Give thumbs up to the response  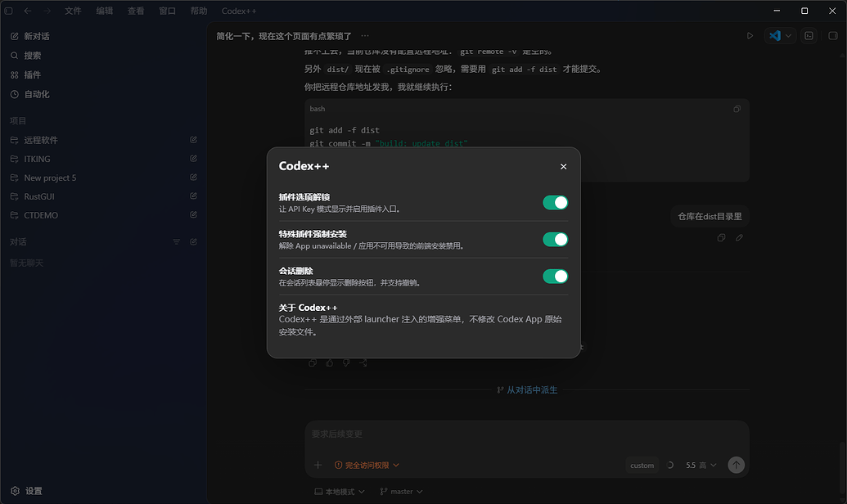point(330,363)
